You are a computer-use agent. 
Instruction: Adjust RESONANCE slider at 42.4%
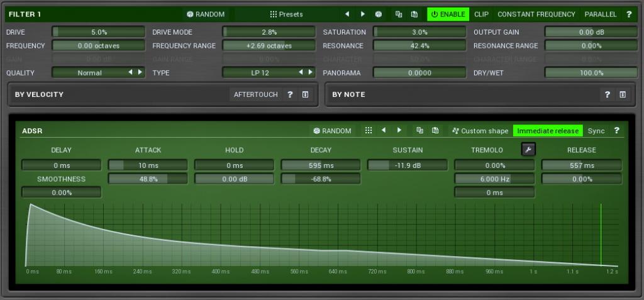(419, 46)
